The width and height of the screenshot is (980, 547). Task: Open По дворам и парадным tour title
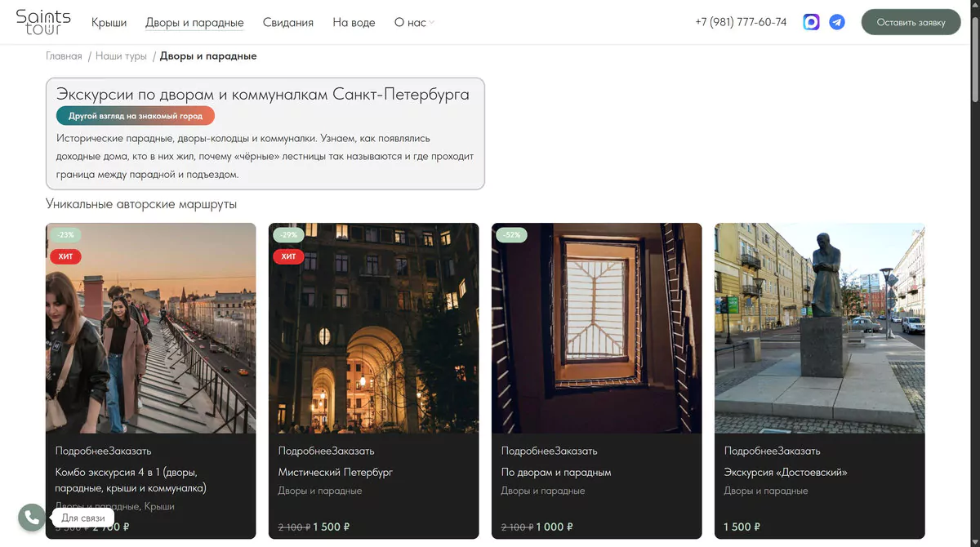coord(556,472)
